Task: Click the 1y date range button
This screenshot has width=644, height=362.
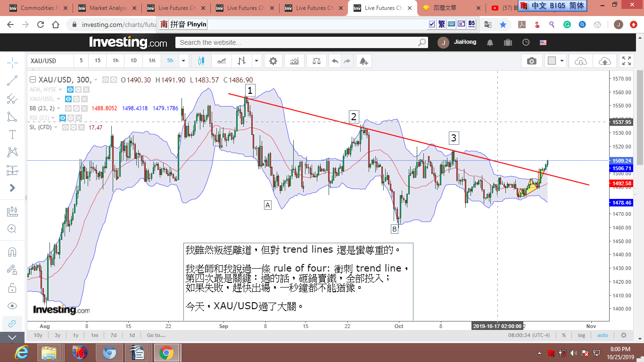Action: click(75, 335)
